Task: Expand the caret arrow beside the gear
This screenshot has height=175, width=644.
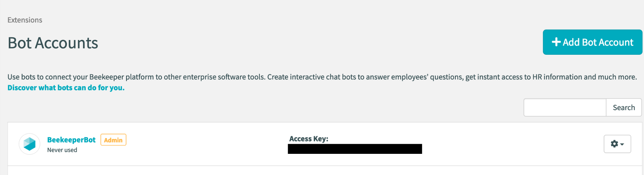Action: tap(622, 144)
